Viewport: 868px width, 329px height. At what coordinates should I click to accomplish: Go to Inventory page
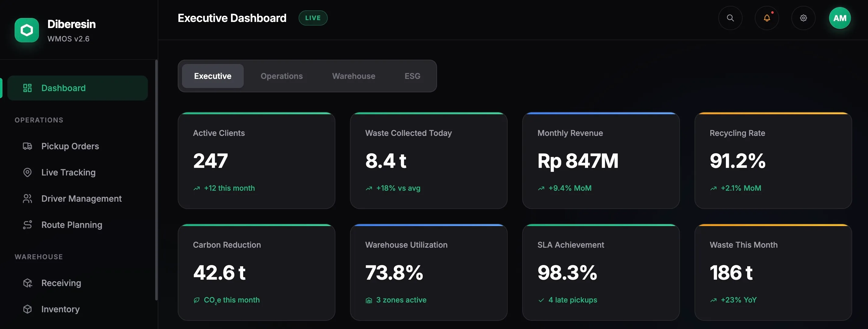78,309
